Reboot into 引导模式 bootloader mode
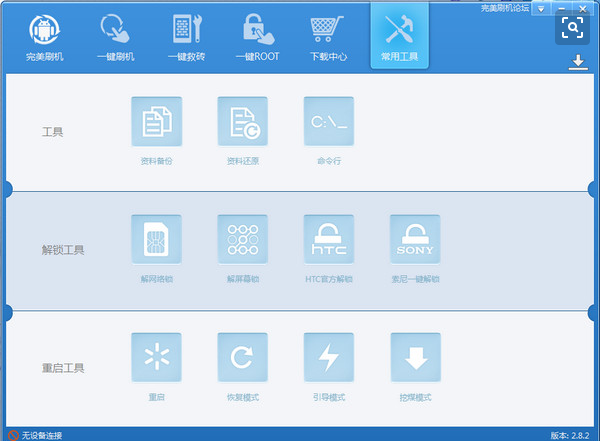 329,357
